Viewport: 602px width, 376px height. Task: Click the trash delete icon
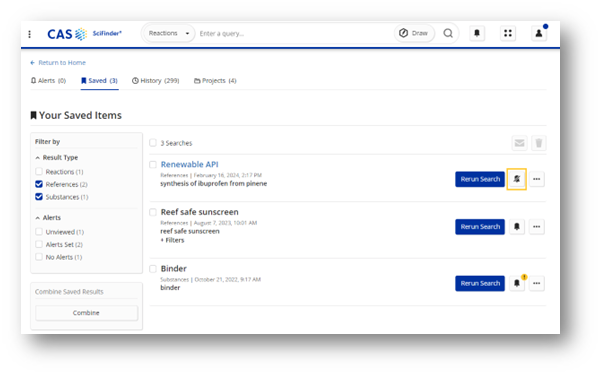539,143
